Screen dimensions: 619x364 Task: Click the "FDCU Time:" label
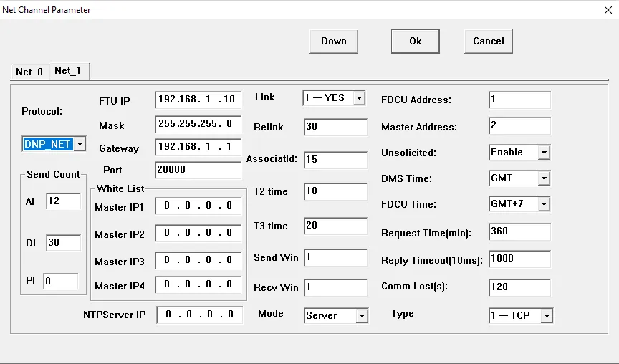(x=408, y=204)
